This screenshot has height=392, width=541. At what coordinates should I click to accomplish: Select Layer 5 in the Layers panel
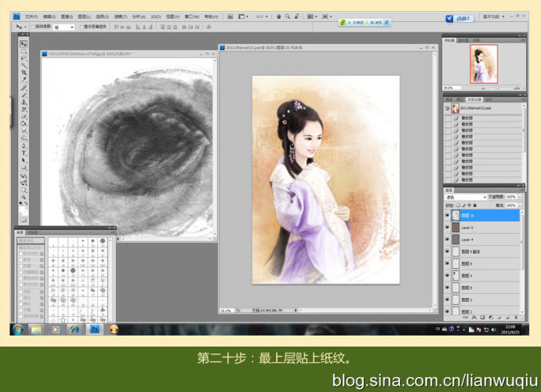click(486, 227)
